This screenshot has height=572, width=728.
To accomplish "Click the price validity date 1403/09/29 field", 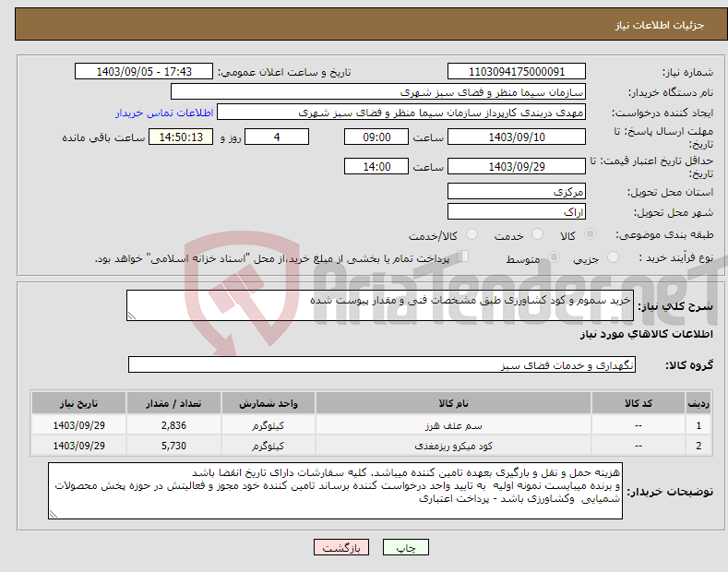I will (x=517, y=166).
